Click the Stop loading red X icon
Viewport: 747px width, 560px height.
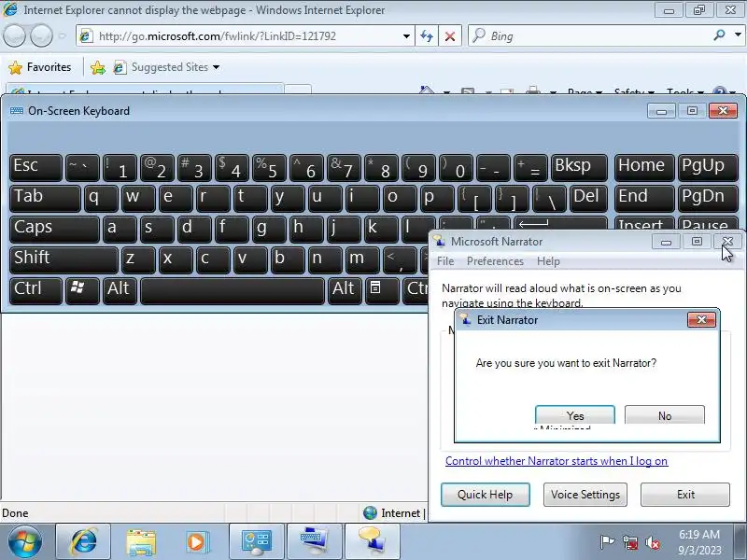pyautogui.click(x=450, y=36)
